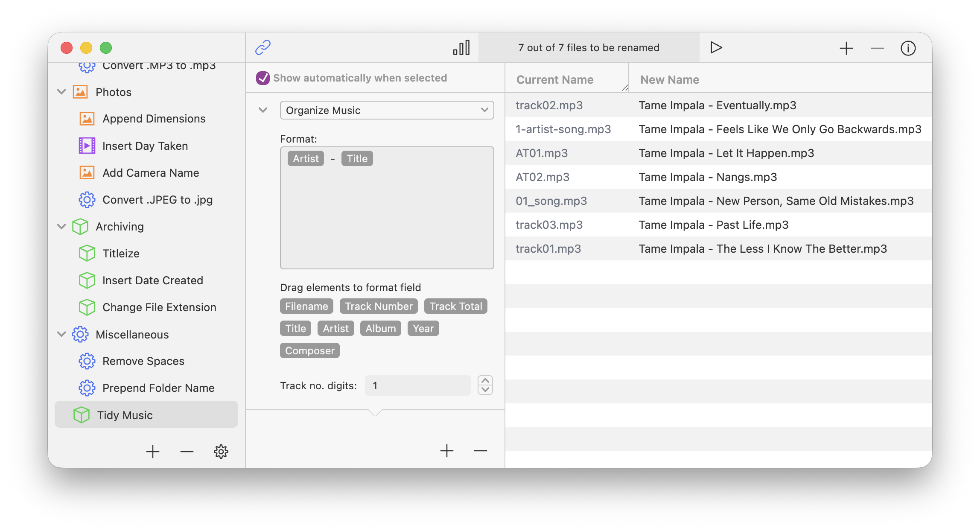Collapse the Photos section
The height and width of the screenshot is (531, 980).
(61, 91)
